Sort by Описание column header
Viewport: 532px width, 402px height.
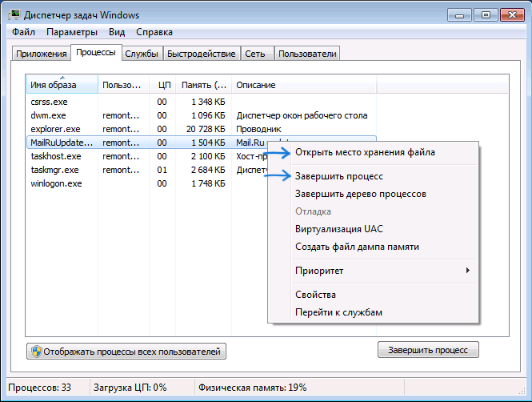click(304, 85)
